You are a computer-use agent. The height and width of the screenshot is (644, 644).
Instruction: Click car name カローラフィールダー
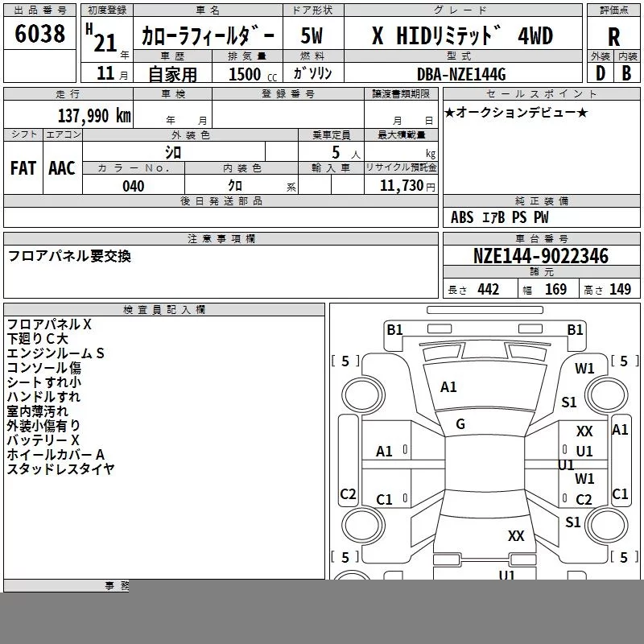pyautogui.click(x=208, y=36)
